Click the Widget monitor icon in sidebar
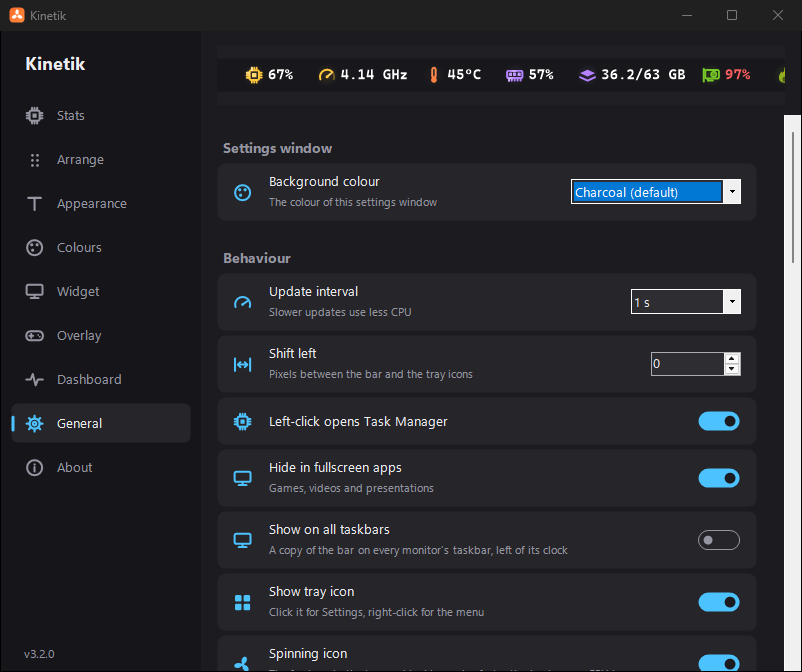 point(34,292)
